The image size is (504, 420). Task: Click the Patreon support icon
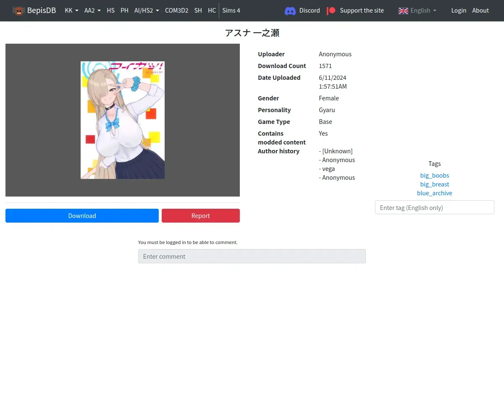click(331, 10)
